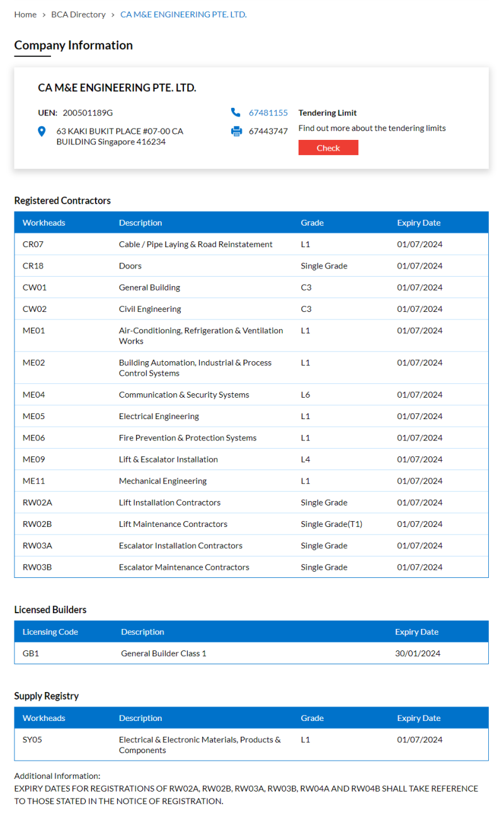The height and width of the screenshot is (813, 504).
Task: Click Escalator Installation Contractors description
Action: 181,545
